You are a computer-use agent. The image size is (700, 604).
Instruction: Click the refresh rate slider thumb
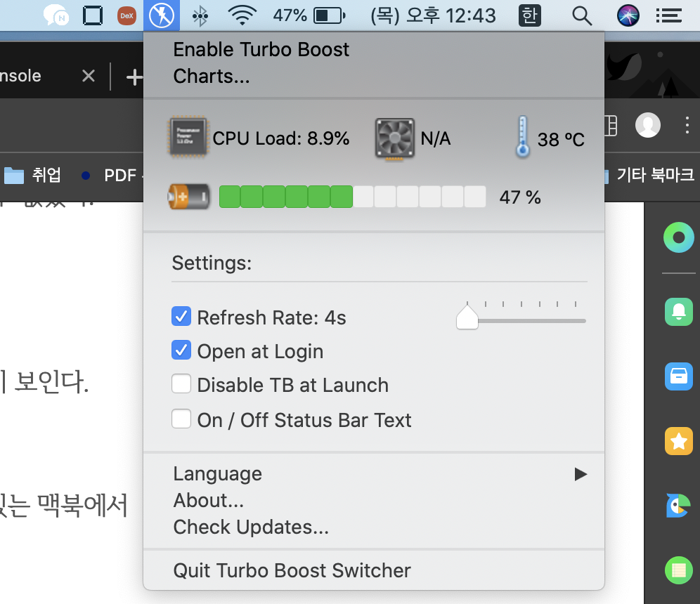point(467,317)
